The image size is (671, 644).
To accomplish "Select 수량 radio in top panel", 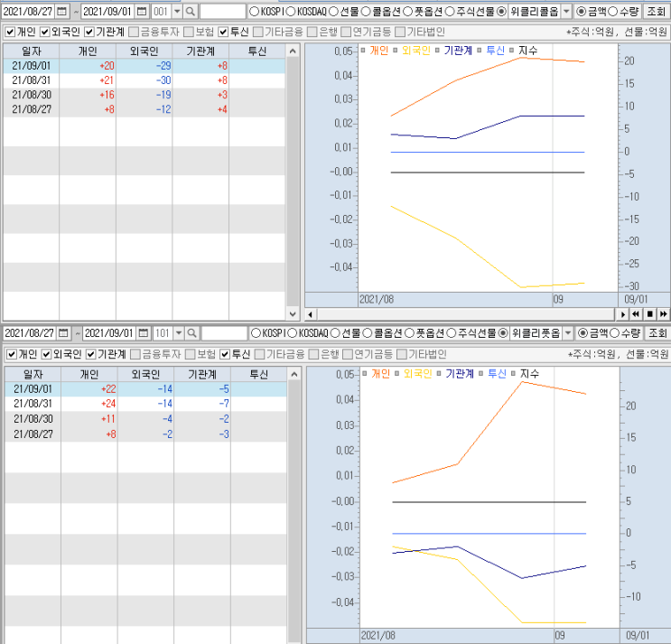I will click(x=613, y=12).
